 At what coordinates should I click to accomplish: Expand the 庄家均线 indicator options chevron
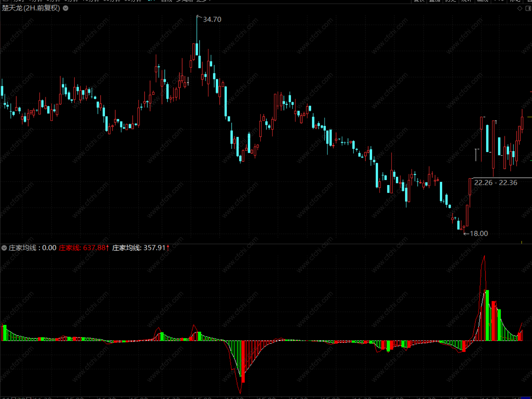[4, 248]
